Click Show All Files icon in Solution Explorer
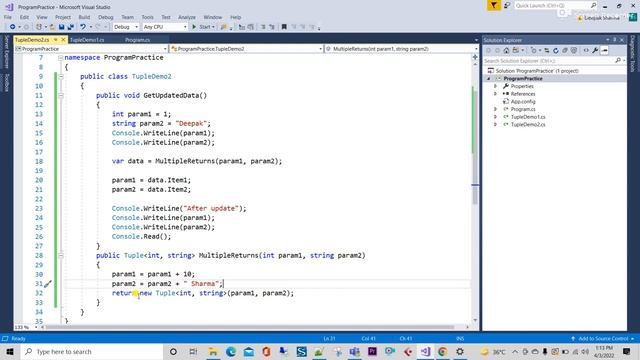This screenshot has width=640, height=360. click(574, 51)
